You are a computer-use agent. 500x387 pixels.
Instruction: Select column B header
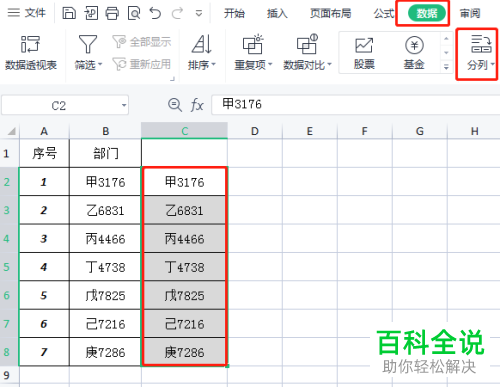[x=106, y=131]
